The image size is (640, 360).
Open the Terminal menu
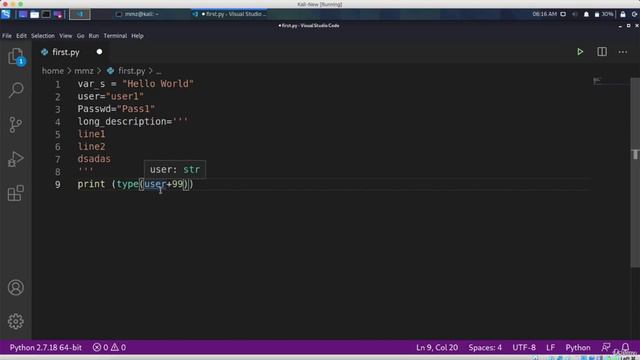[115, 36]
